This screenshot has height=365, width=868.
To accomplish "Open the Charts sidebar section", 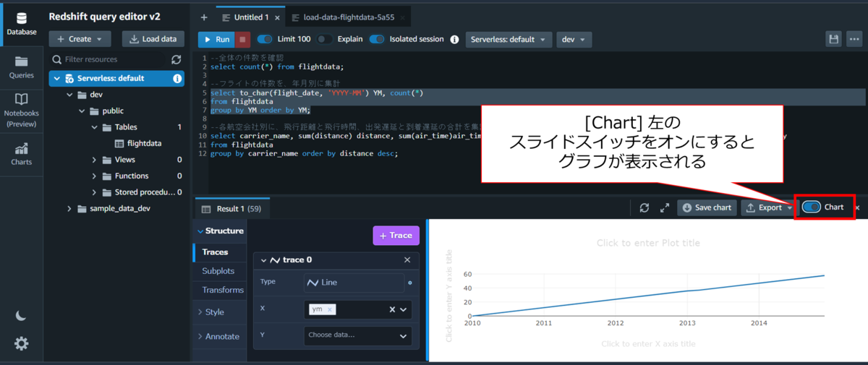I will point(21,154).
